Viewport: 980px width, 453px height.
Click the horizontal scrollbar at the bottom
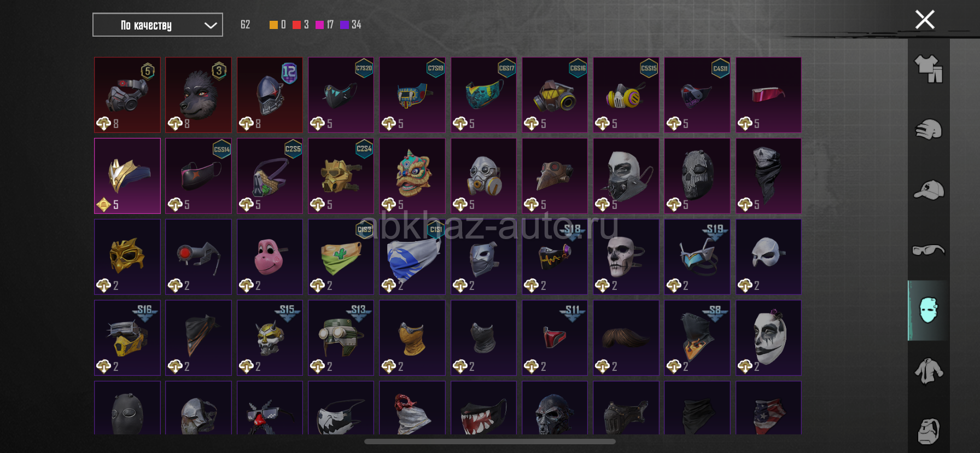pos(490,442)
